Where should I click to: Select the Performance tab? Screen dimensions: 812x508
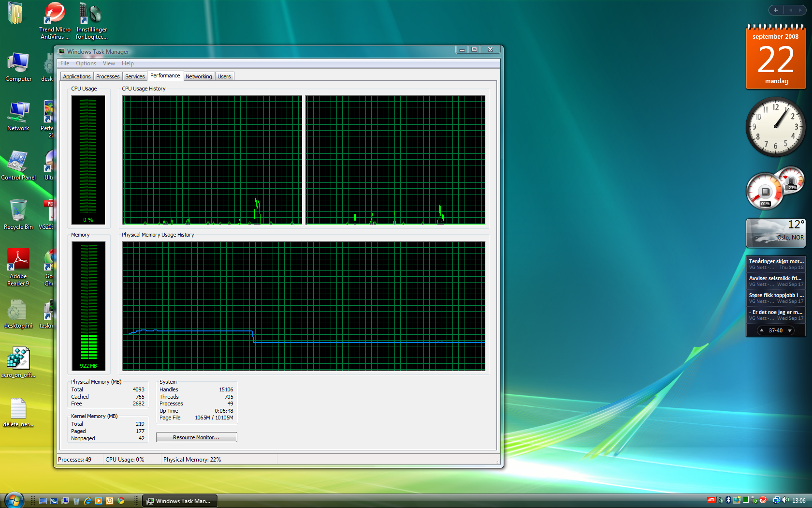[165, 75]
